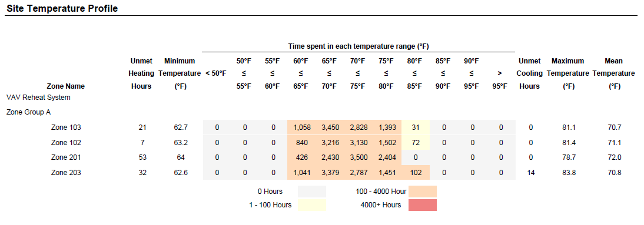Click the 3,450 cell for Zone 103
644x225 pixels.
[330, 127]
